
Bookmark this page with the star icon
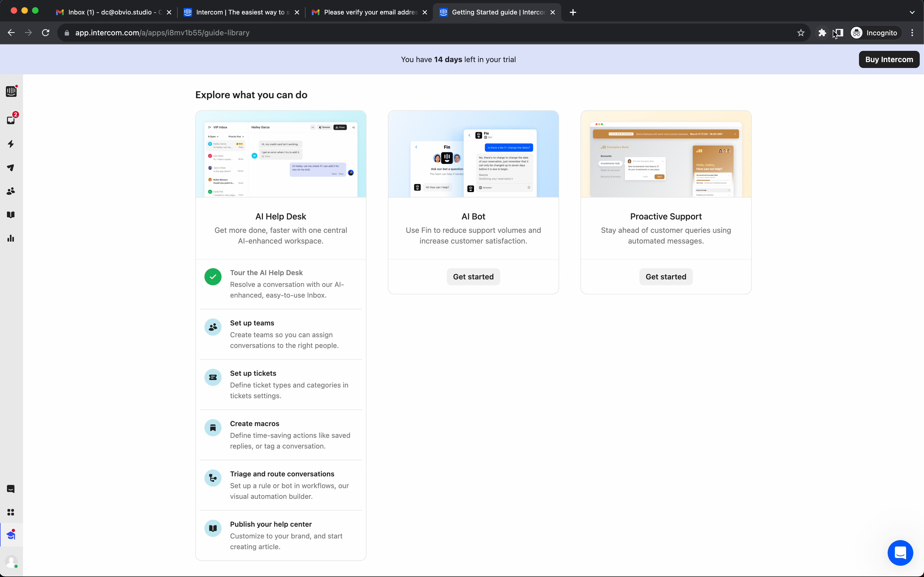(x=800, y=33)
